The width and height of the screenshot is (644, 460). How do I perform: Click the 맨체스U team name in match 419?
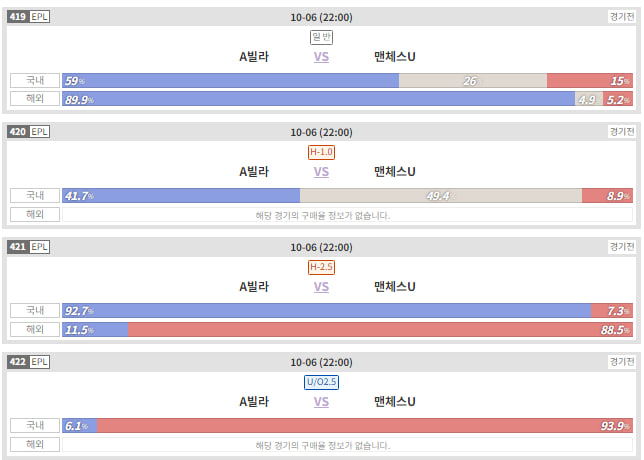(395, 57)
